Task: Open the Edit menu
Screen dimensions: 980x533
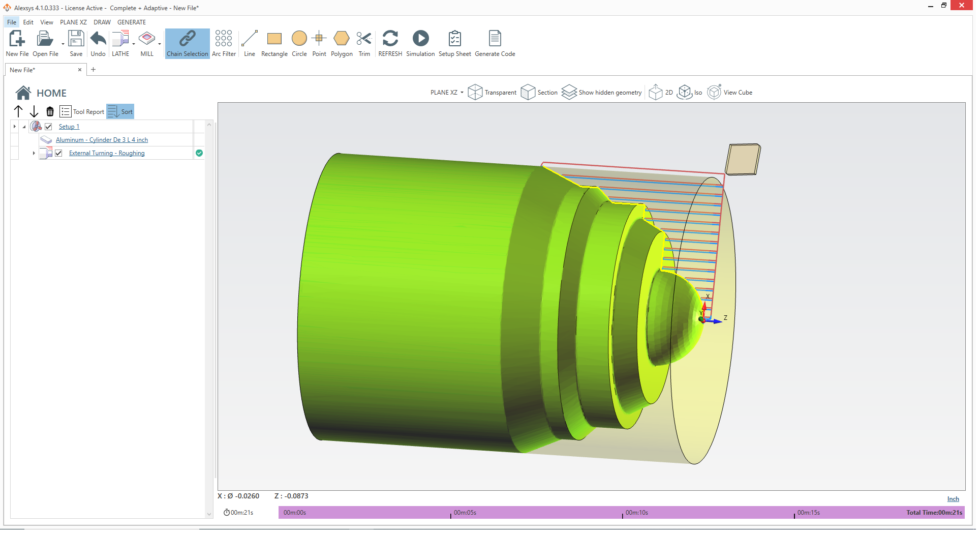Action: point(28,22)
